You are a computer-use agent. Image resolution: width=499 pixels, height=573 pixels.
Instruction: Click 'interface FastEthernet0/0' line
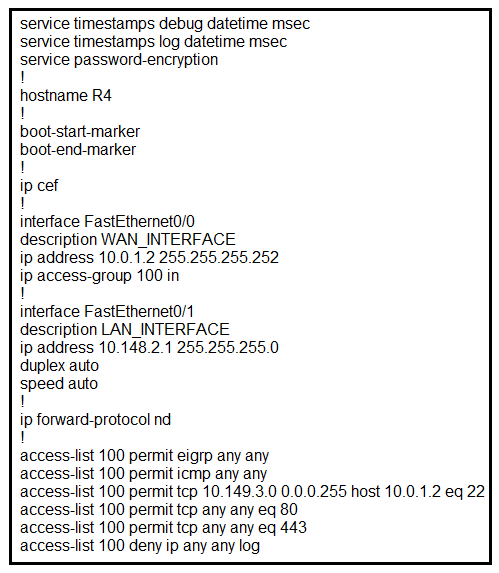(107, 222)
